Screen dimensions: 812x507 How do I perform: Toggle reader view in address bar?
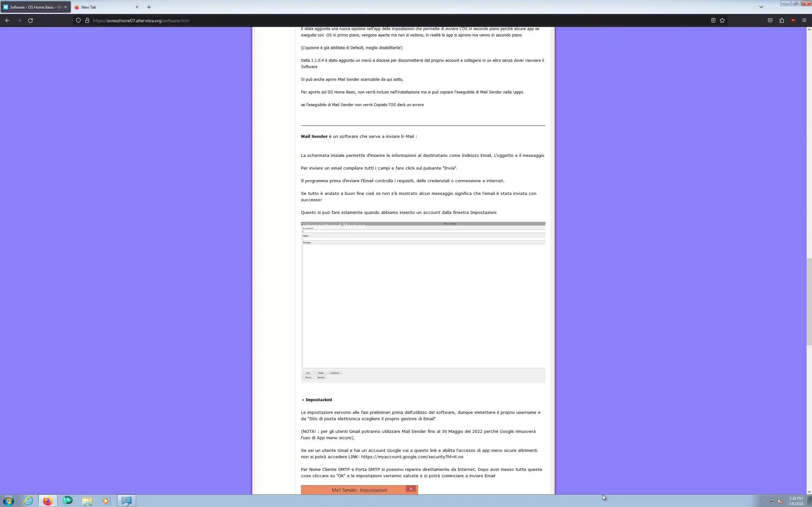pyautogui.click(x=713, y=21)
